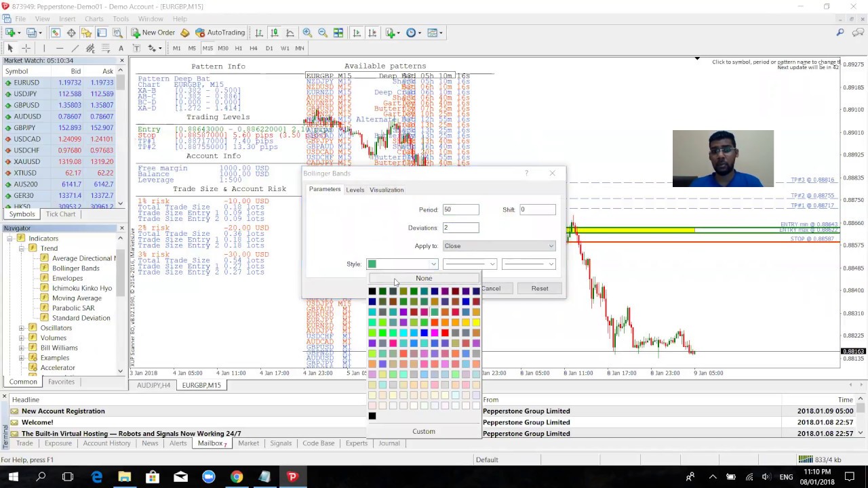Open the 'Apply to' Close dropdown
868x488 pixels.
pyautogui.click(x=499, y=246)
